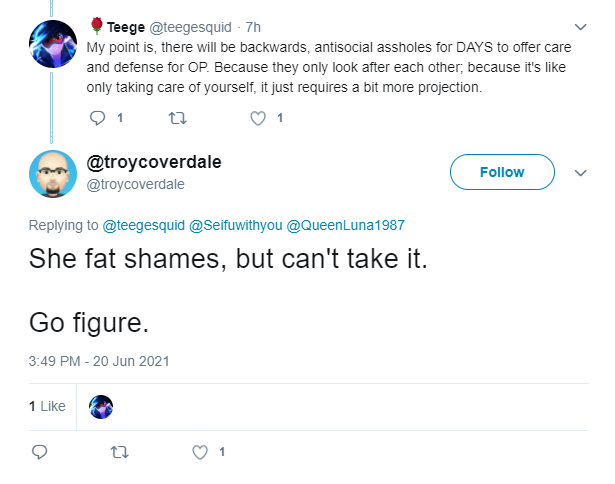The image size is (615, 484).
Task: Open troycoverdale's bald cartoon avatar
Action: point(53,174)
